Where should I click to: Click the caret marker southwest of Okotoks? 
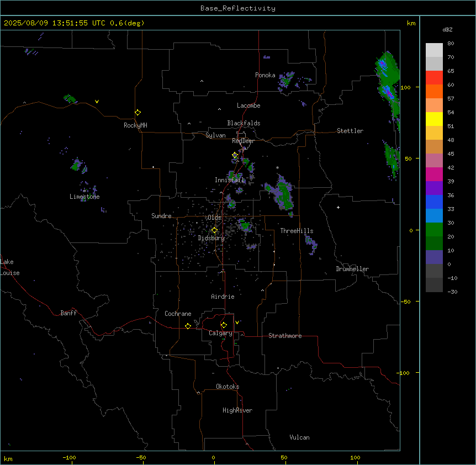click(x=198, y=393)
